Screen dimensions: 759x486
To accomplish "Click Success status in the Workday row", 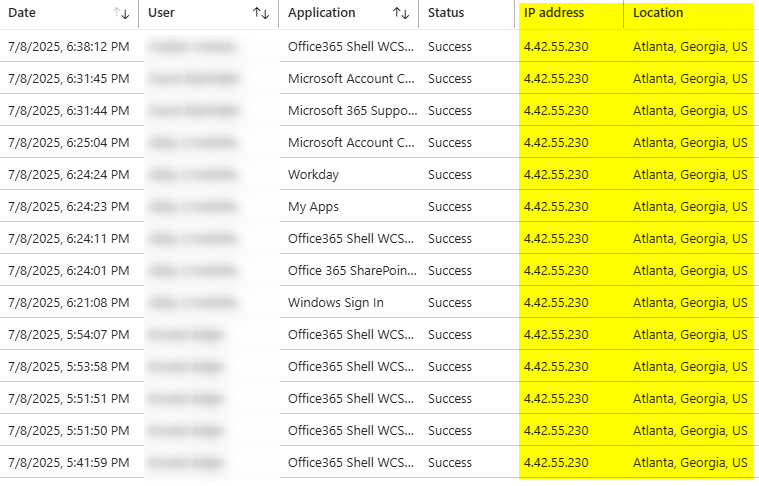I will (x=450, y=174).
